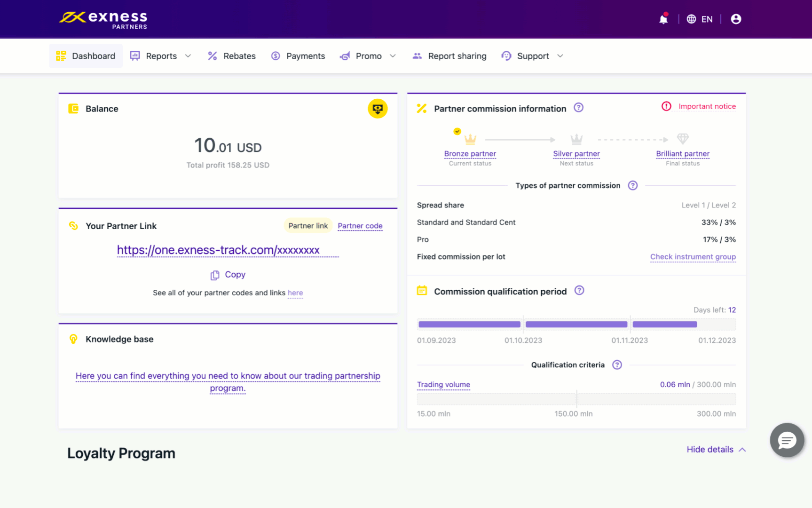812x508 pixels.
Task: Click the Important notice alert icon
Action: [666, 106]
